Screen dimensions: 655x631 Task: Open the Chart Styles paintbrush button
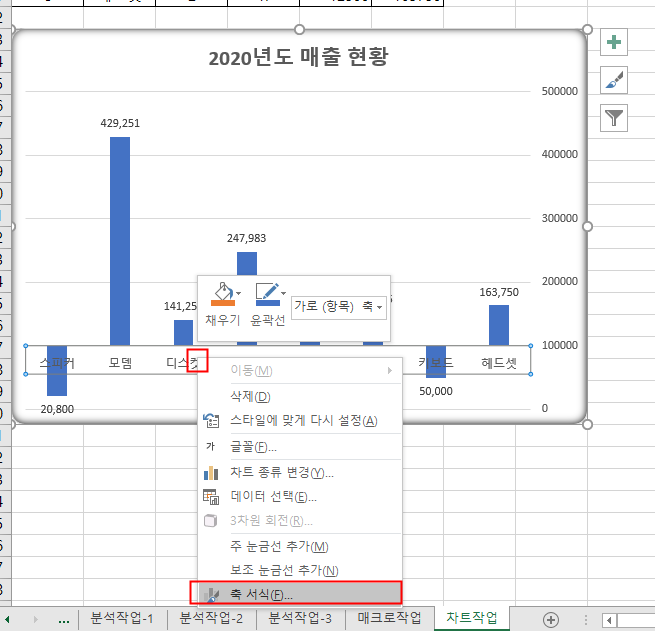click(x=614, y=80)
